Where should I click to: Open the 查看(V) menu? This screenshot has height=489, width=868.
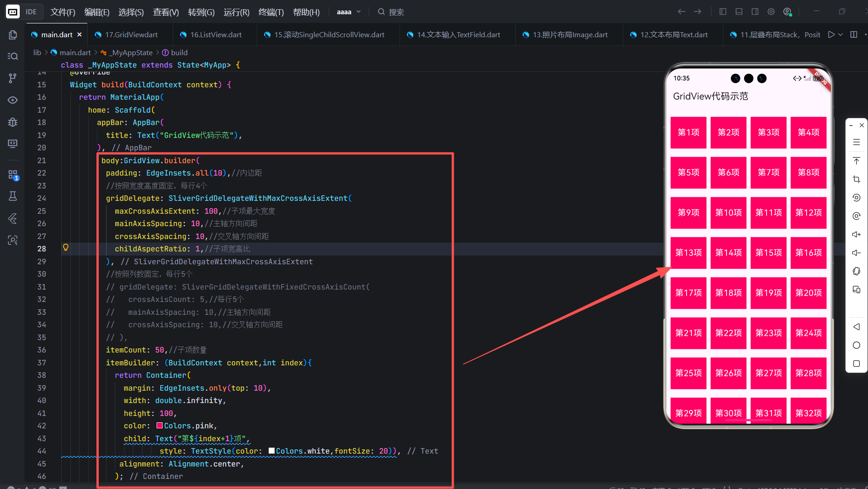(x=166, y=12)
